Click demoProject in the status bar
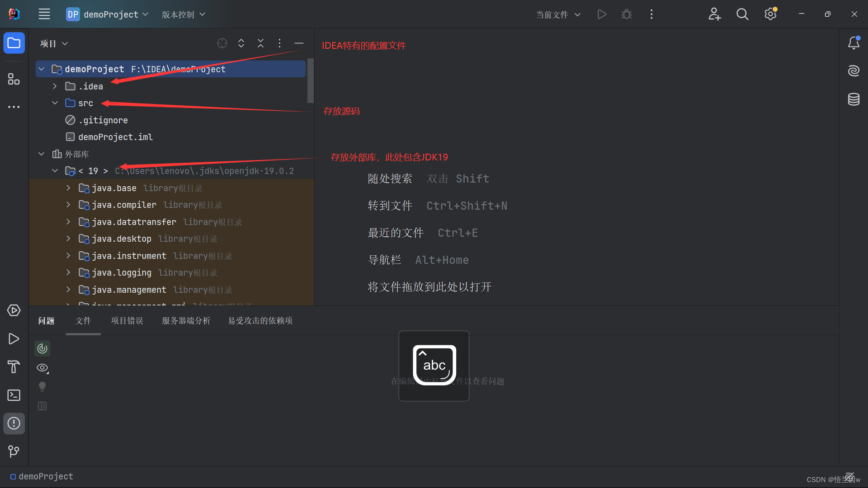 point(42,477)
